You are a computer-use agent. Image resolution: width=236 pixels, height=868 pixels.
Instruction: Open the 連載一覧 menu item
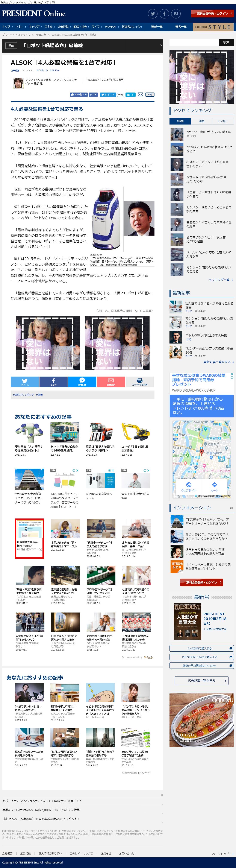click(x=157, y=27)
